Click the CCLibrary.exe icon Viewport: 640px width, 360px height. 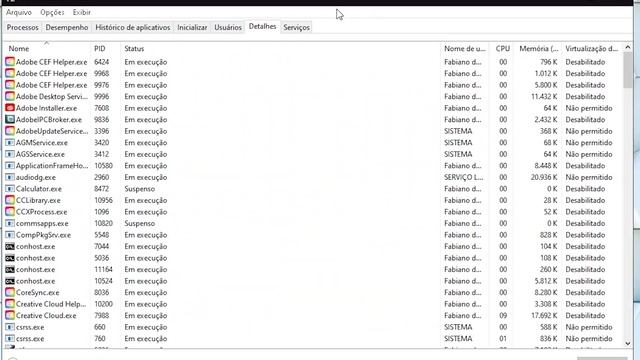click(10, 200)
